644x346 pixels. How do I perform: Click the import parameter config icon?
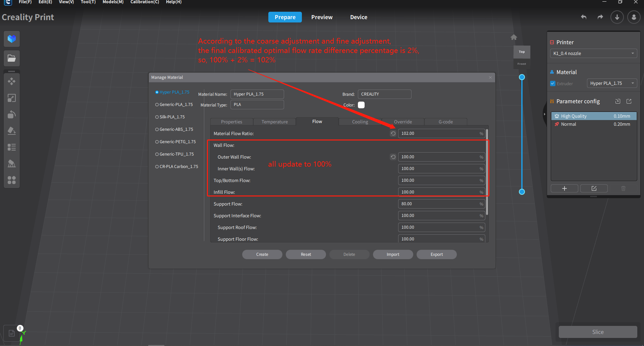[x=618, y=101]
